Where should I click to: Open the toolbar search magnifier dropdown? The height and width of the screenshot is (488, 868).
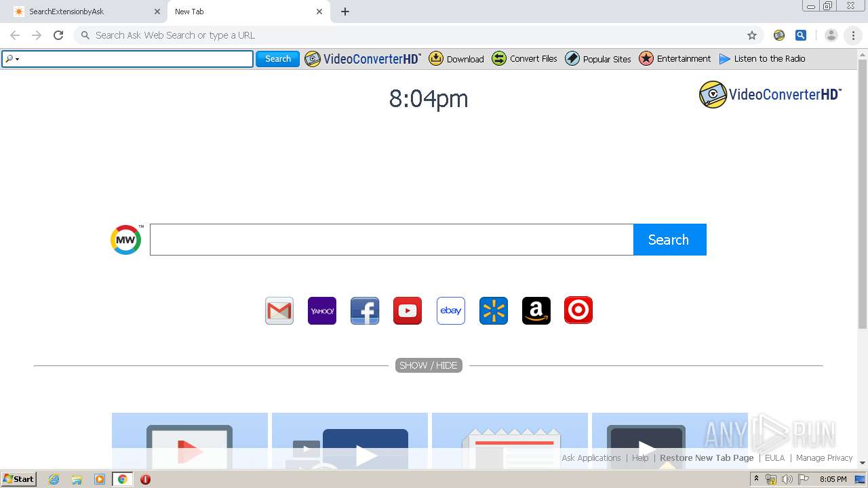(12, 59)
